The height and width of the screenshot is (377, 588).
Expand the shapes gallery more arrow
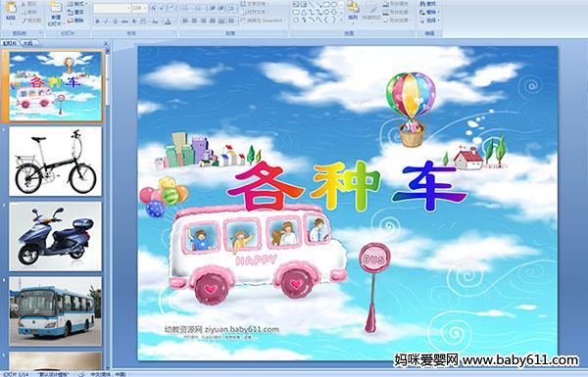point(342,21)
